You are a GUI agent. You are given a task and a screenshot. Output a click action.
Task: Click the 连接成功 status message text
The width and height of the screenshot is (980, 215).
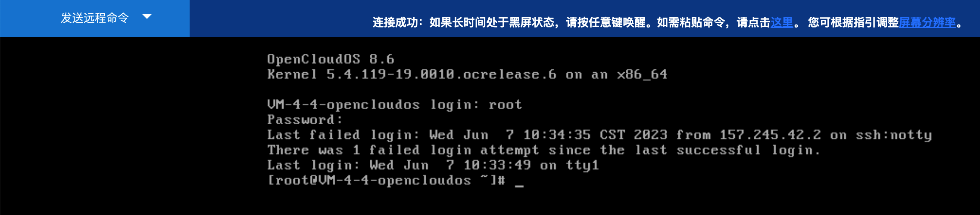tap(395, 22)
